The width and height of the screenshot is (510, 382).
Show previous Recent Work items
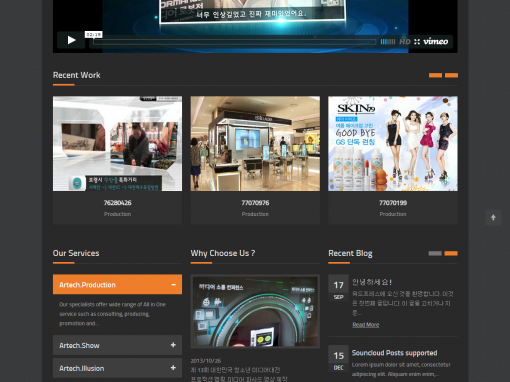(435, 75)
